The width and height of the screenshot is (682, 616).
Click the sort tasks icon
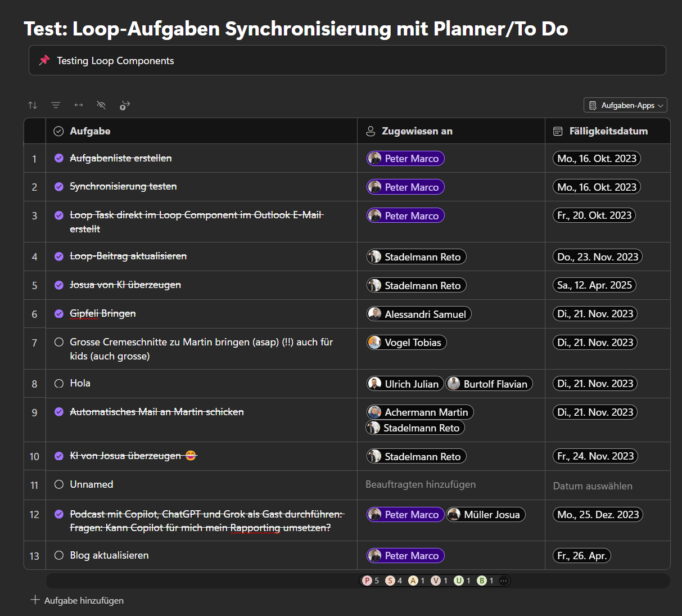coord(32,105)
